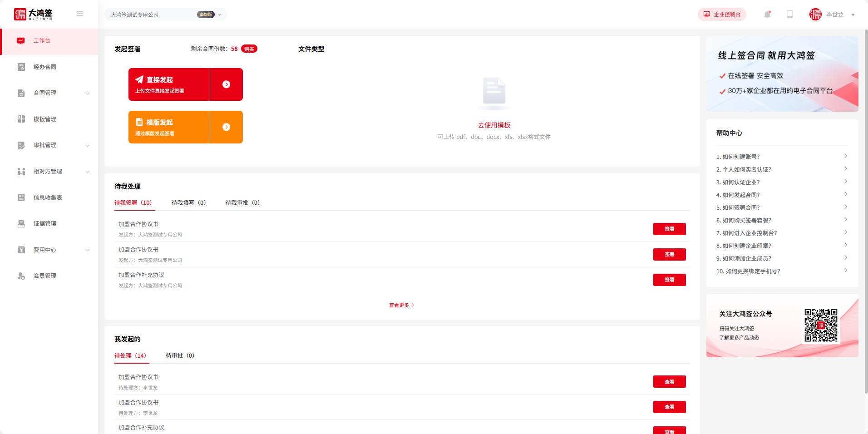
Task: Click the 经办合同 sidebar icon
Action: pyautogui.click(x=21, y=67)
